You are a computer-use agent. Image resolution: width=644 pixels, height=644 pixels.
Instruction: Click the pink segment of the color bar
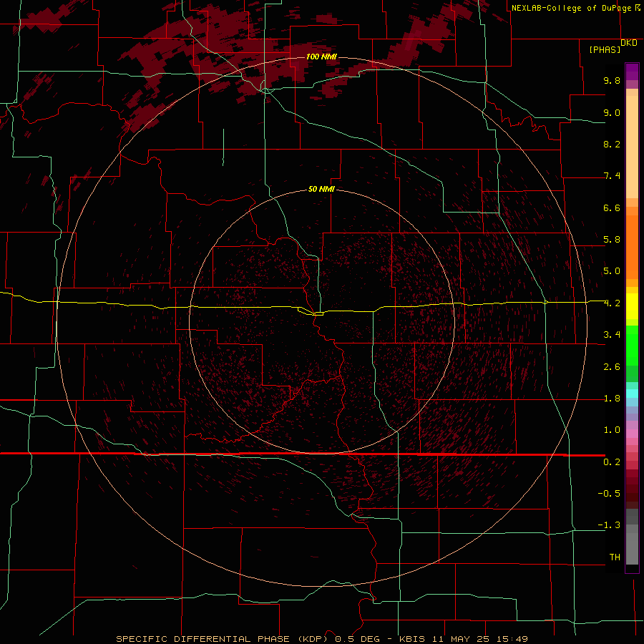tap(632, 434)
